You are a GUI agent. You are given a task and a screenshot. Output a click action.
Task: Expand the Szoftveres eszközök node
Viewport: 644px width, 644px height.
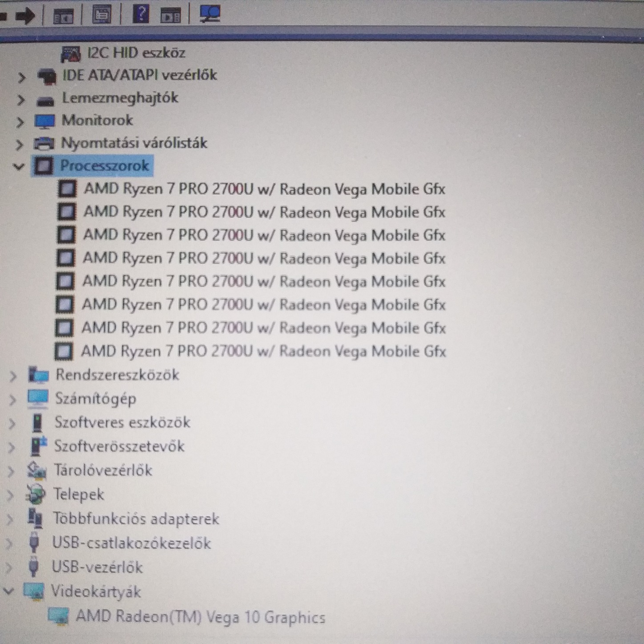pyautogui.click(x=12, y=423)
